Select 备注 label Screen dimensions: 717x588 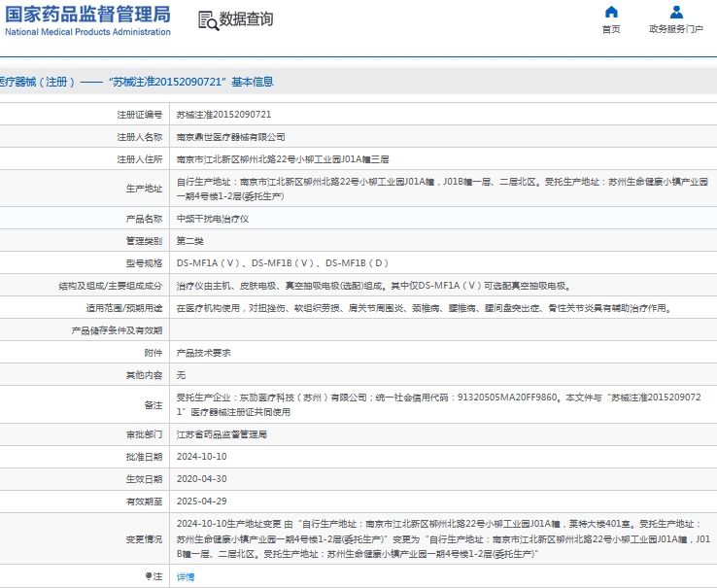coord(154,405)
